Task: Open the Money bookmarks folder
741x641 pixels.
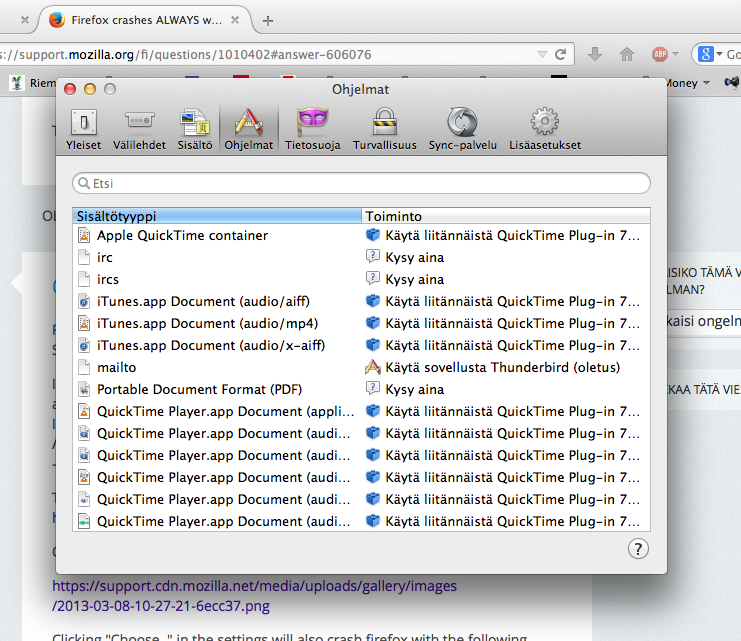Action: [x=689, y=83]
